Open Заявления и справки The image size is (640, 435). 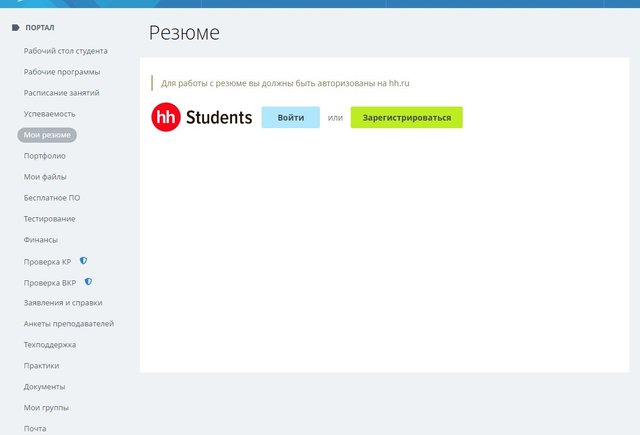point(63,303)
